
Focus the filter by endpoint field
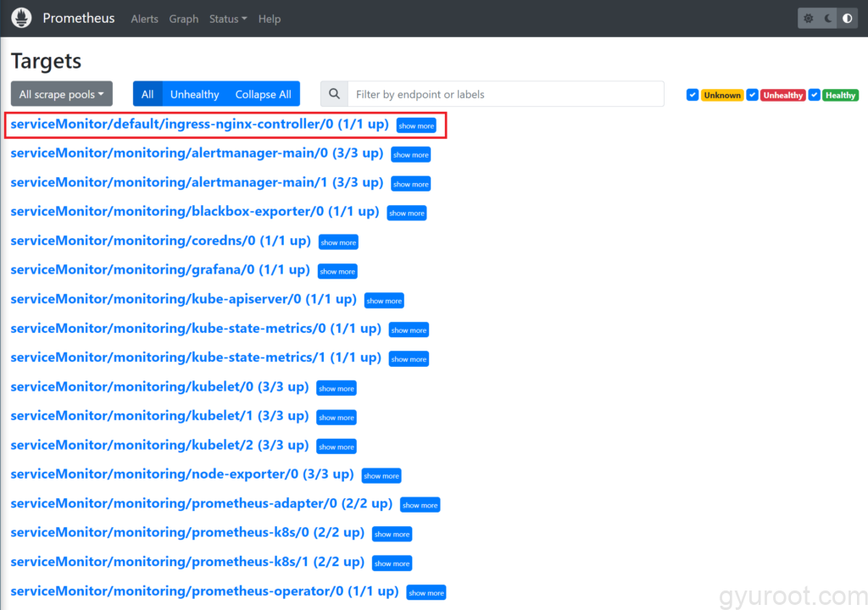click(x=505, y=94)
